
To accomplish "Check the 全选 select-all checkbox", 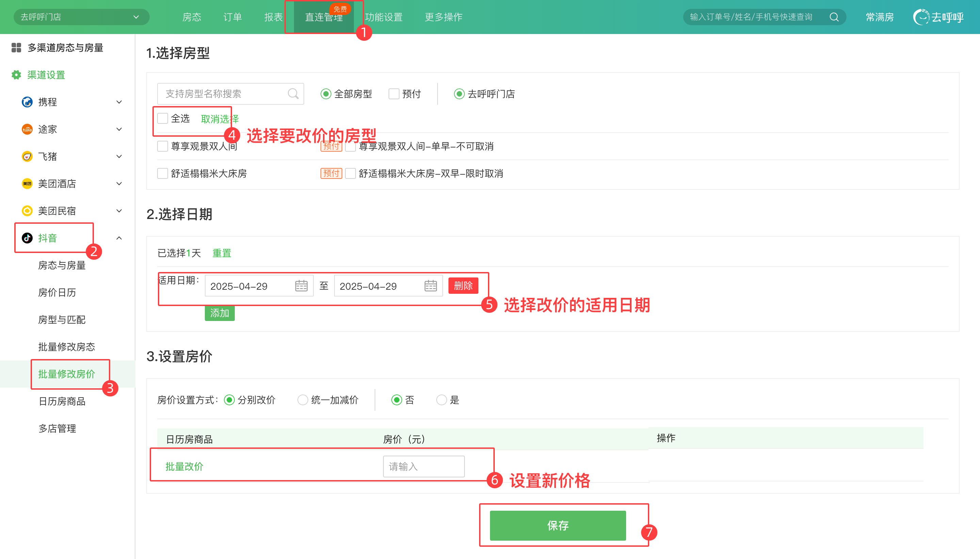I will click(x=163, y=119).
